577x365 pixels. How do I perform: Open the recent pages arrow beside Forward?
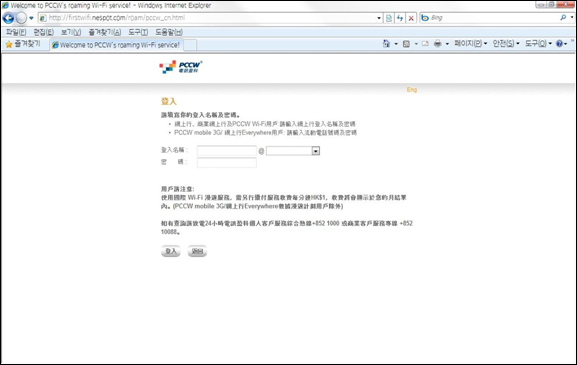coord(31,18)
